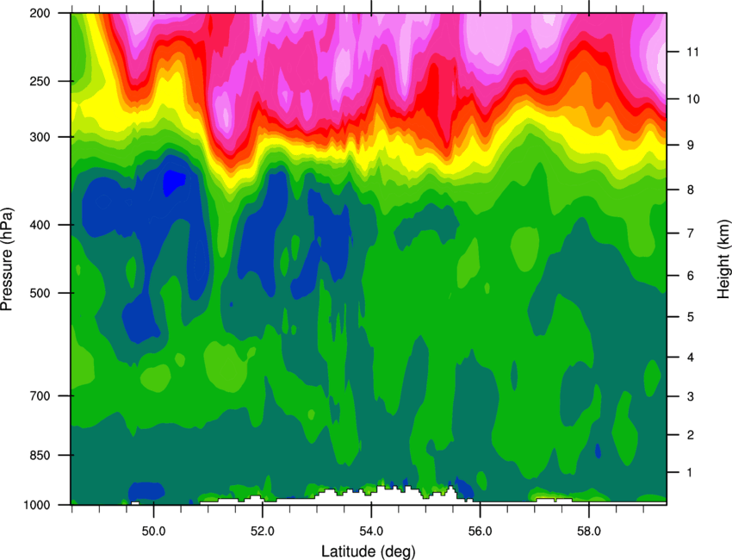Screen dimensions: 732x560
Task: Click the 'Pressure (hPa)' axis title
Action: (x=7, y=258)
